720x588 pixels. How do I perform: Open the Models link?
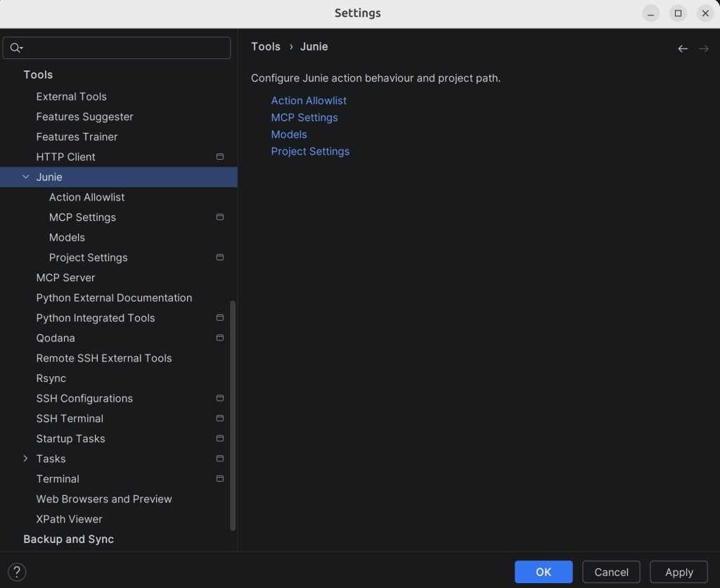289,134
